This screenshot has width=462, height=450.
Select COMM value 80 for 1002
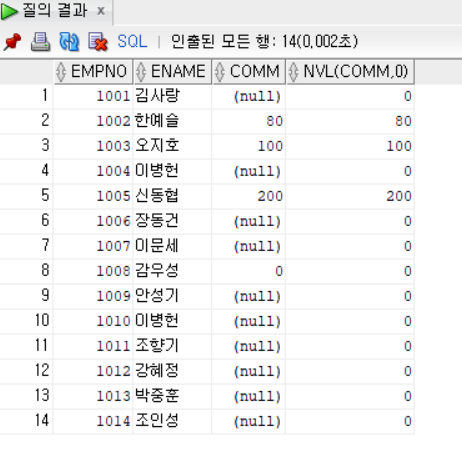[249, 121]
